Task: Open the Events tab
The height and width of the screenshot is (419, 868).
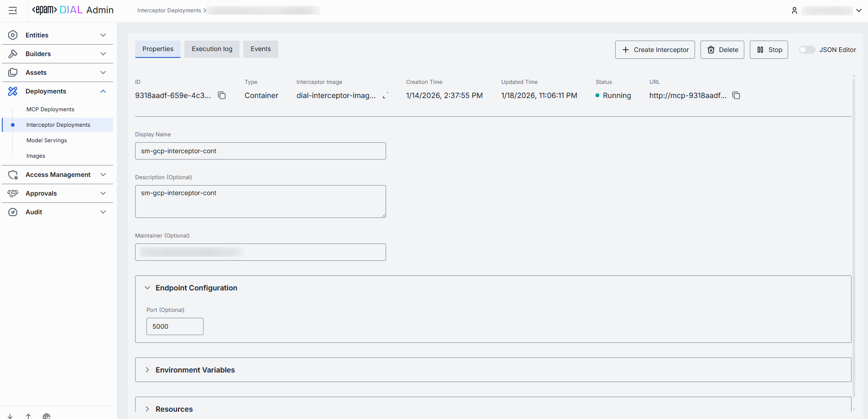Action: (x=261, y=49)
